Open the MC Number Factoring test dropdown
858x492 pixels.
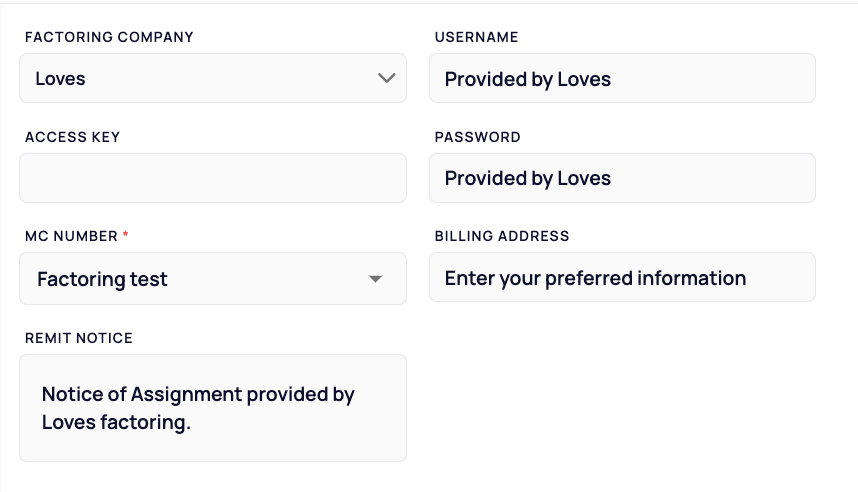point(213,279)
